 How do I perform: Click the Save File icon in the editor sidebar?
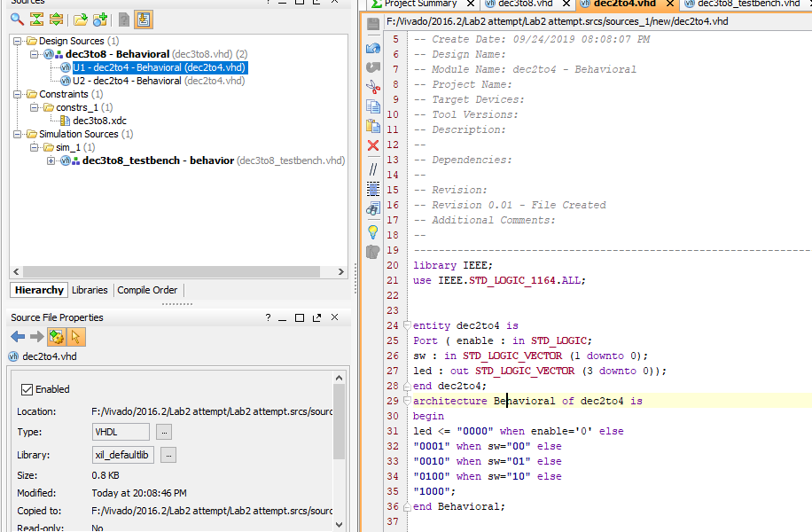(372, 23)
